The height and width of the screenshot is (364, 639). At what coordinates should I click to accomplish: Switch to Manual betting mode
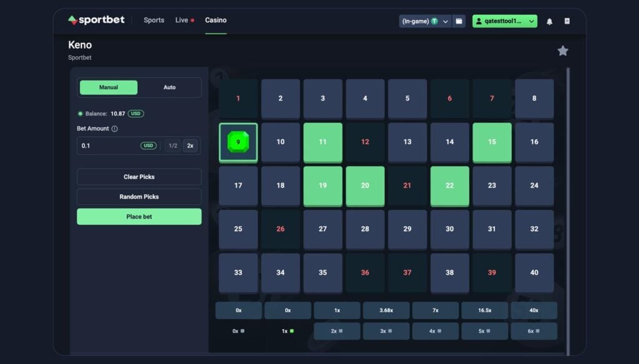pos(109,87)
